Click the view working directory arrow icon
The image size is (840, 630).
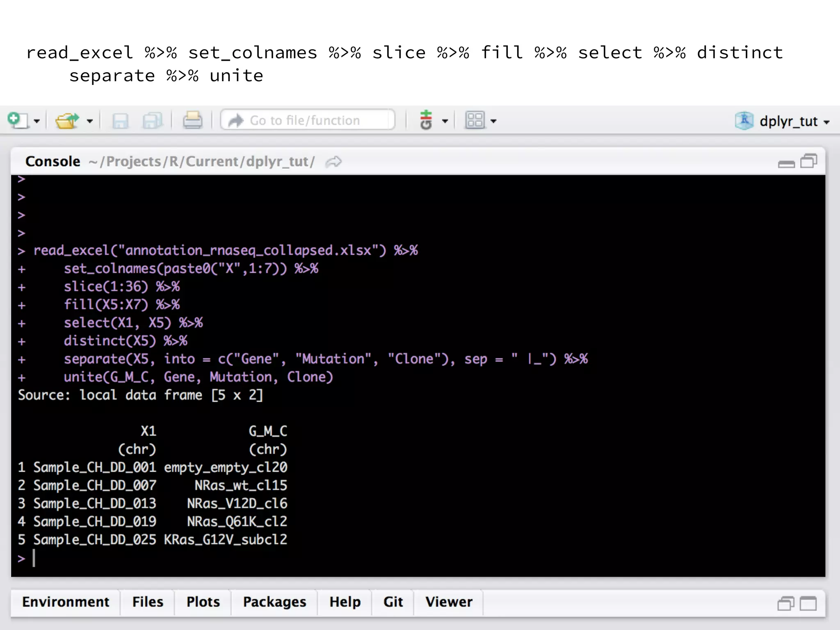click(x=333, y=162)
